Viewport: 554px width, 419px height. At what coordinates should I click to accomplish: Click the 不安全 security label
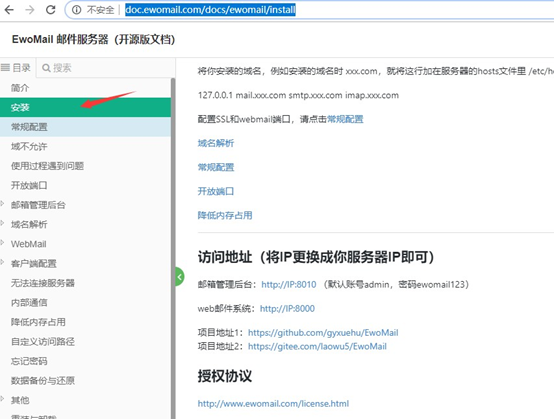pos(100,10)
